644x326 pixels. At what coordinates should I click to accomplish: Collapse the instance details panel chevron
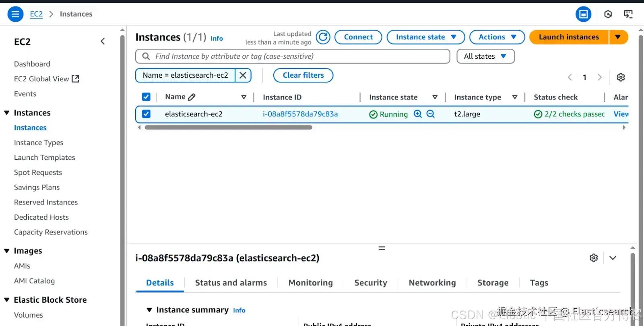(613, 258)
